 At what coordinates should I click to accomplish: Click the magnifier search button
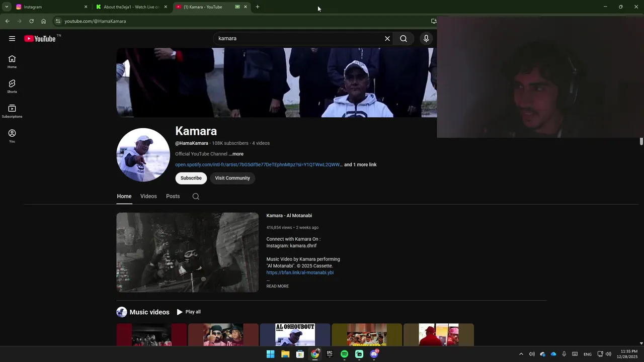[x=404, y=39]
